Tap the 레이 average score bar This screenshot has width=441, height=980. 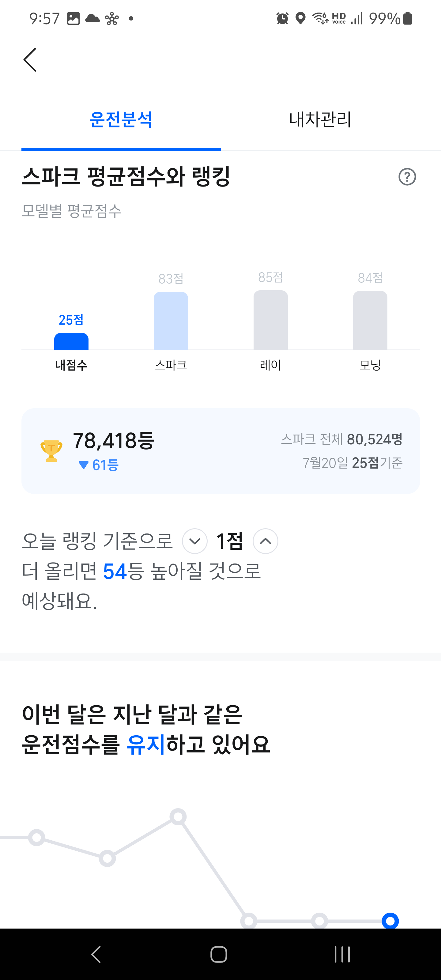click(x=270, y=320)
